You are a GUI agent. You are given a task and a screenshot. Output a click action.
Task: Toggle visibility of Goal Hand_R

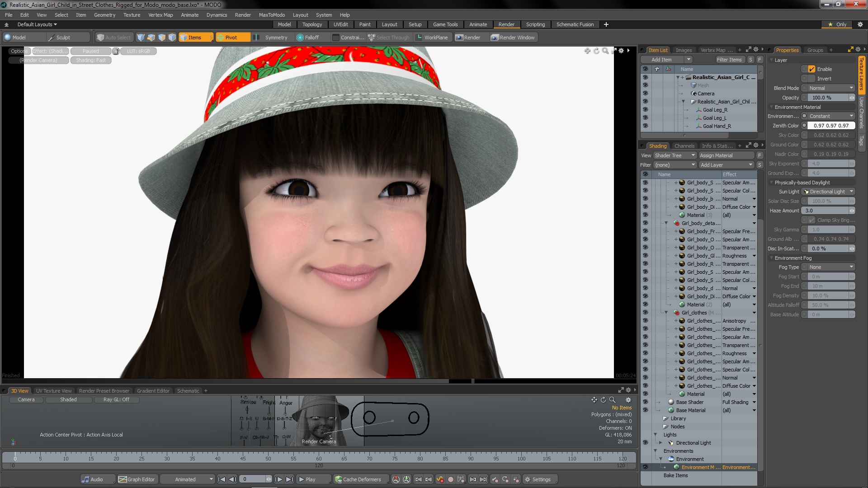[645, 126]
